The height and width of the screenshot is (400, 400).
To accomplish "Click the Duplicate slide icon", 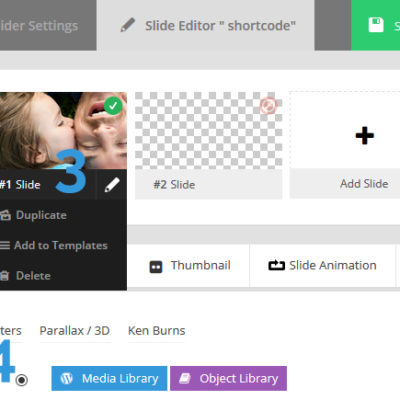I will (5, 215).
